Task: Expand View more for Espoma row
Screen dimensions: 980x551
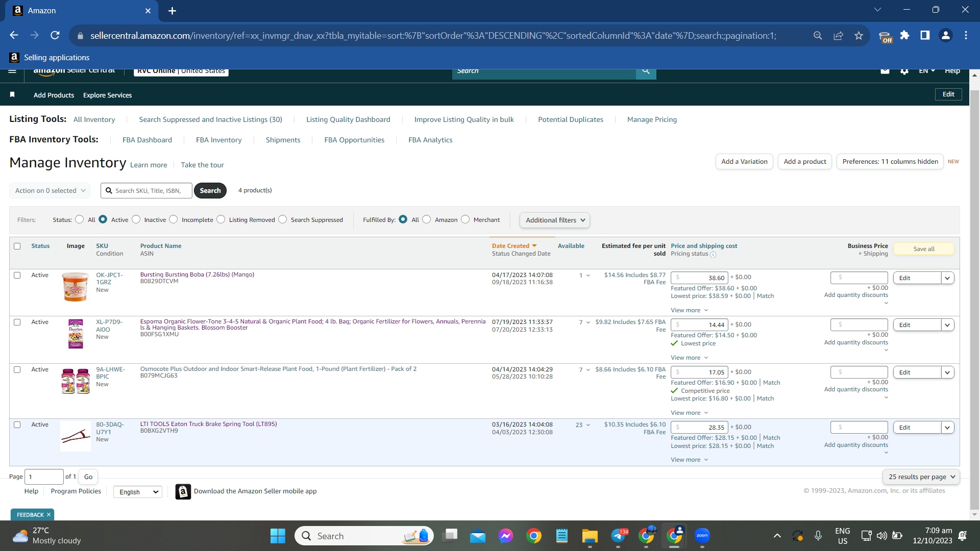Action: point(689,358)
